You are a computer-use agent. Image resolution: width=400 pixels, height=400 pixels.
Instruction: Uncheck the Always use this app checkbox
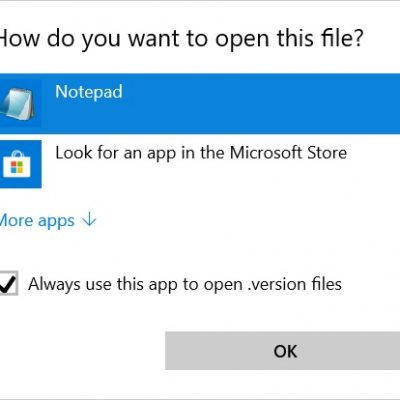pyautogui.click(x=8, y=284)
